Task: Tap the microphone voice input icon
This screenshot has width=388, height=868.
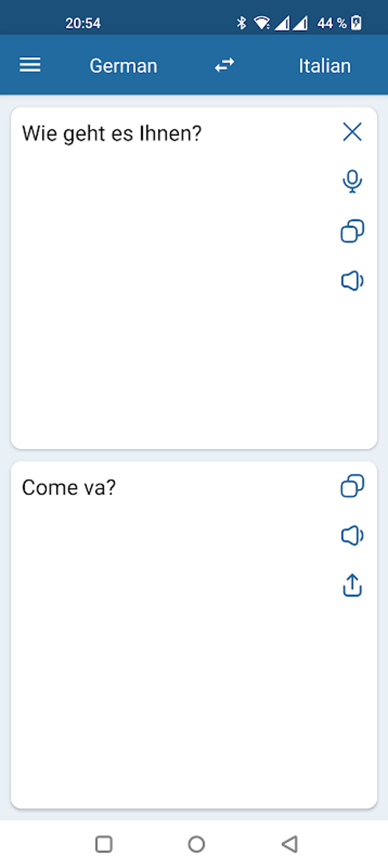Action: coord(352,181)
